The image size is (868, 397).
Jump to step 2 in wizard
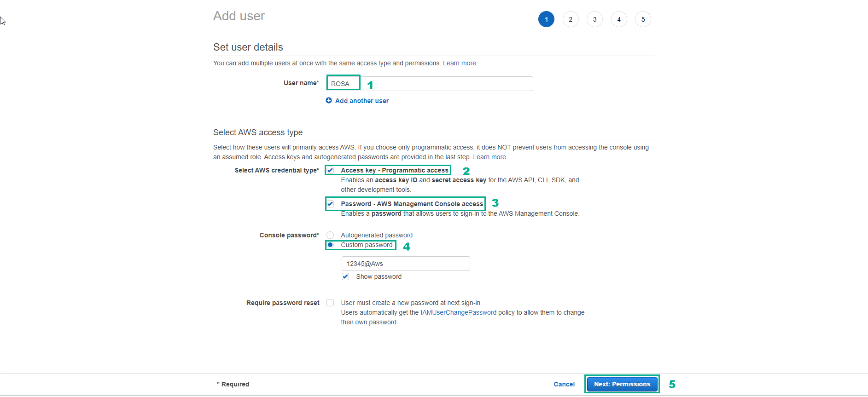[571, 19]
